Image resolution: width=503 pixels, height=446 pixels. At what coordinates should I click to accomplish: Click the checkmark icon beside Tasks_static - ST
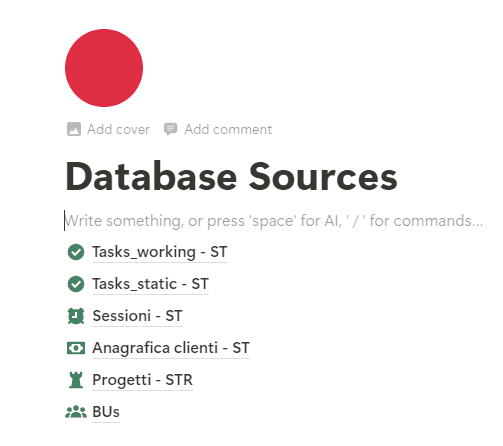click(x=76, y=284)
